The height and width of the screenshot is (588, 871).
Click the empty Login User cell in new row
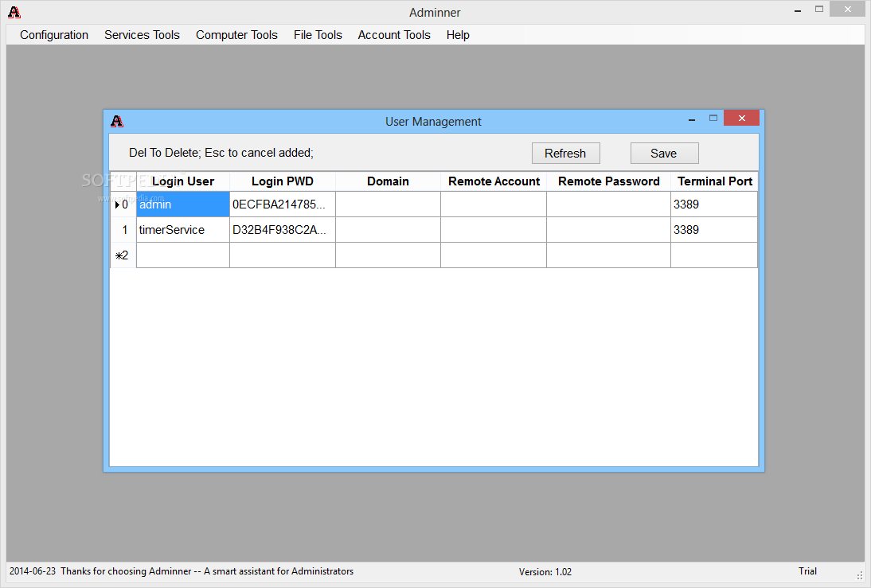[x=183, y=255]
